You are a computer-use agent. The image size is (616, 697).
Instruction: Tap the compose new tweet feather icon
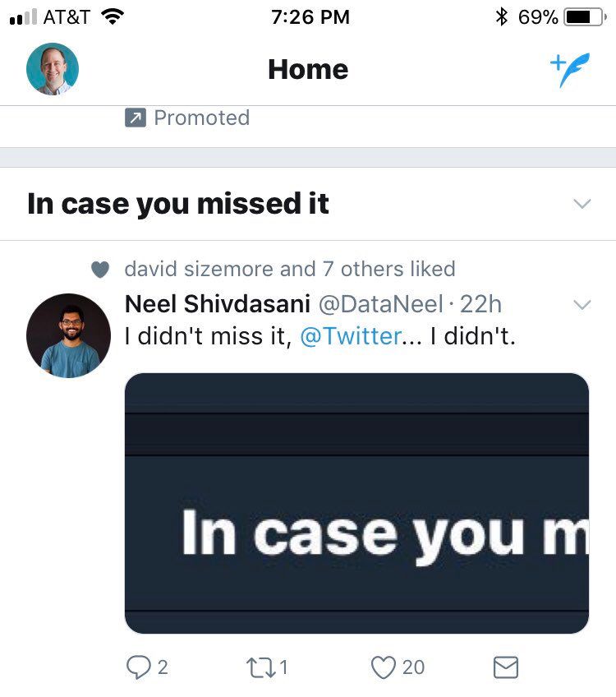pyautogui.click(x=570, y=71)
